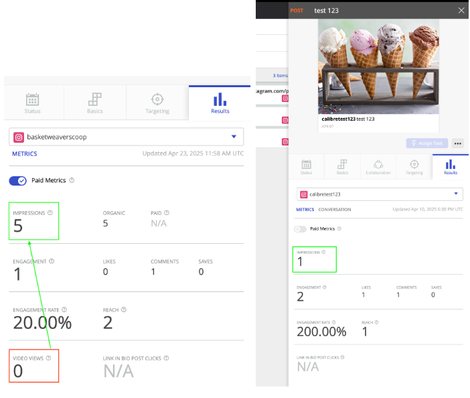Open the Status tab calendar icon in left panel
Image resolution: width=470 pixels, height=398 pixels.
point(32,99)
